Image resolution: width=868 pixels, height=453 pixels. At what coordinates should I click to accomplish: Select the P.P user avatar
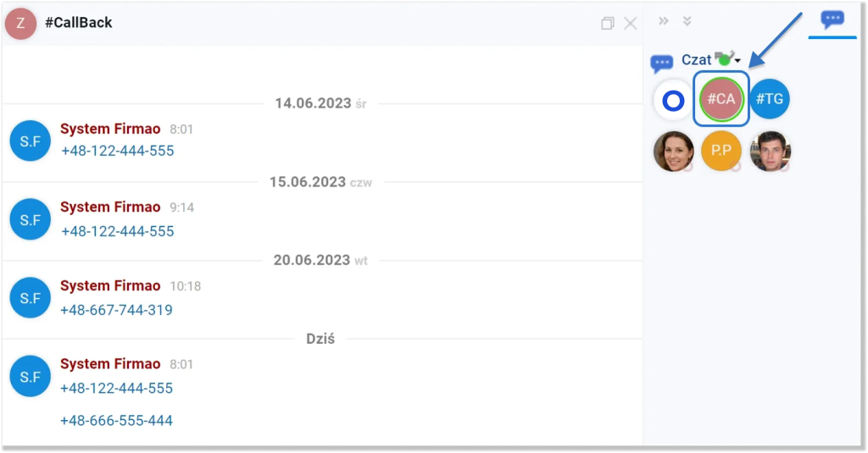tap(721, 152)
